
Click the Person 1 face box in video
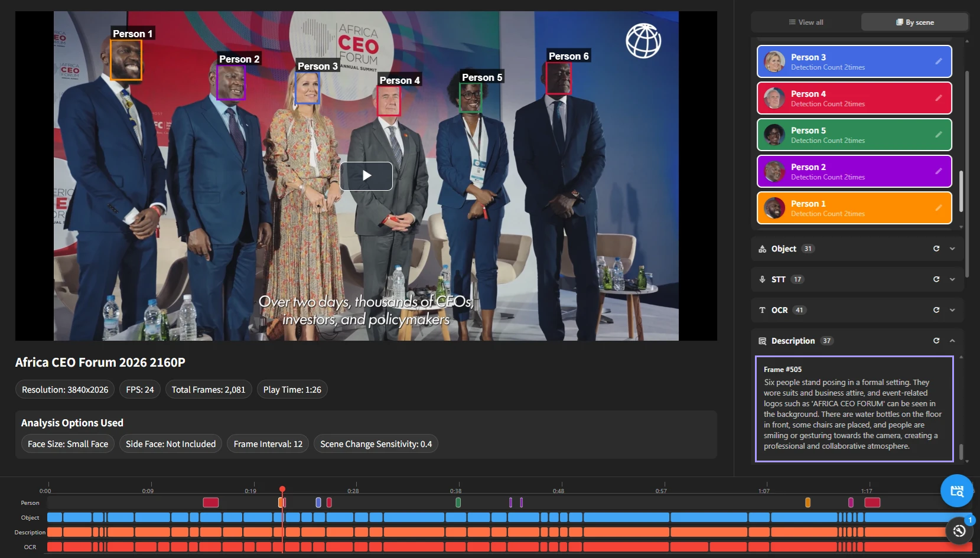pos(126,60)
